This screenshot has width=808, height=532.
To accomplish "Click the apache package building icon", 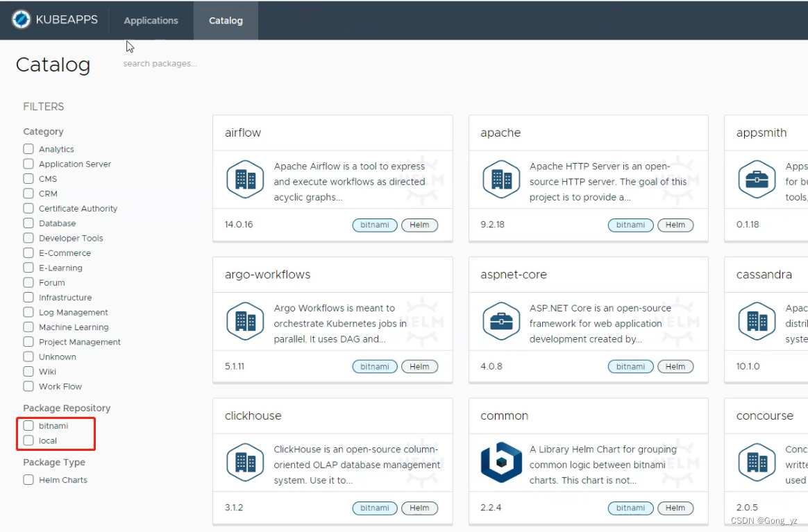I will pyautogui.click(x=501, y=180).
